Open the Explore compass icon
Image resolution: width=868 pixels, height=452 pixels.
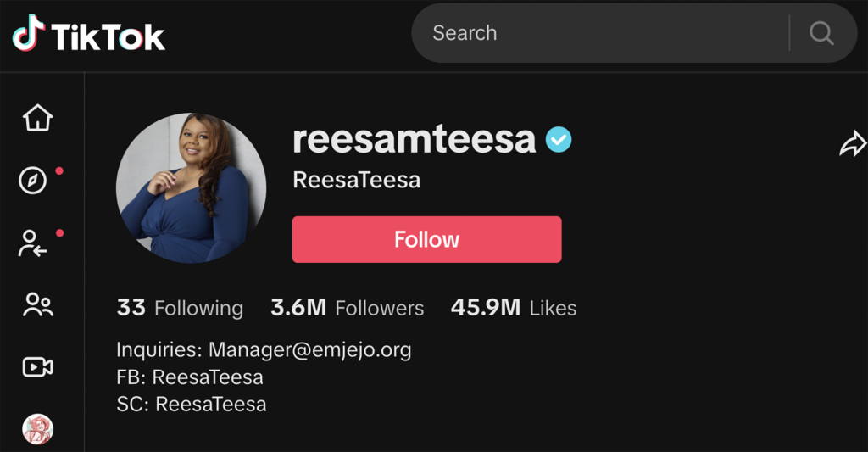click(33, 180)
